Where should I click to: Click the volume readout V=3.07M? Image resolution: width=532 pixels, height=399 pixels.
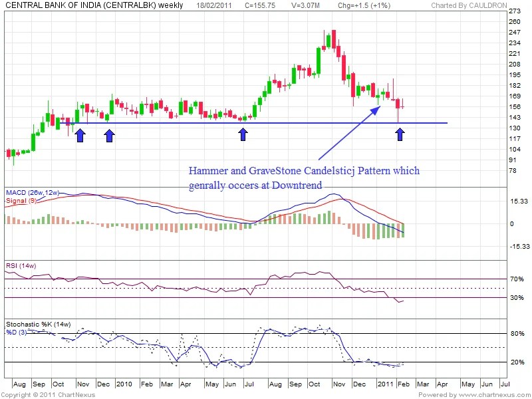(x=305, y=5)
